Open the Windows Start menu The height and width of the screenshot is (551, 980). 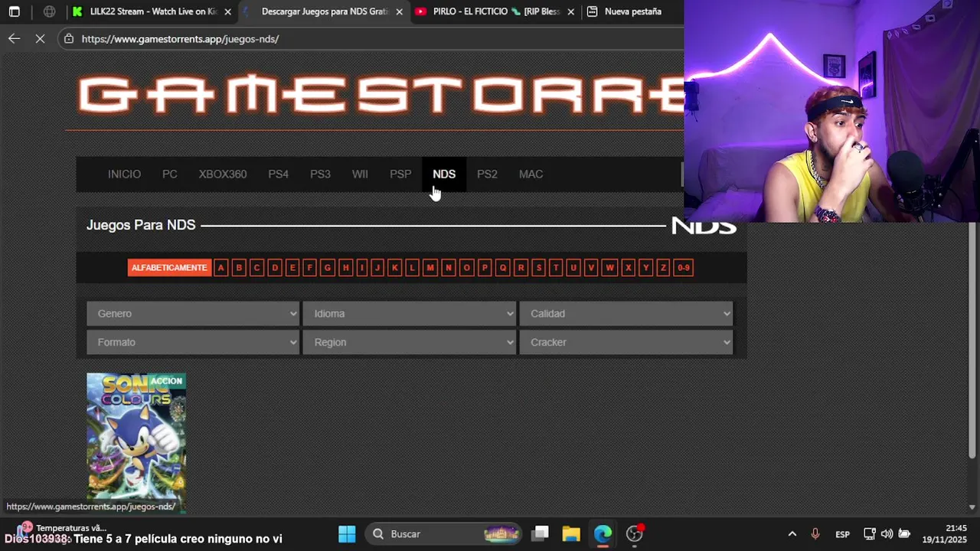point(347,533)
